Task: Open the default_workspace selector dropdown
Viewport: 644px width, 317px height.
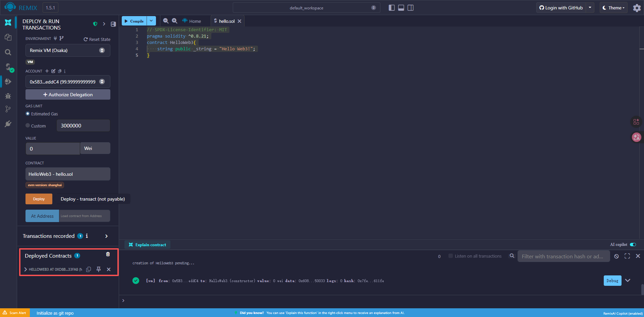Action: click(307, 8)
